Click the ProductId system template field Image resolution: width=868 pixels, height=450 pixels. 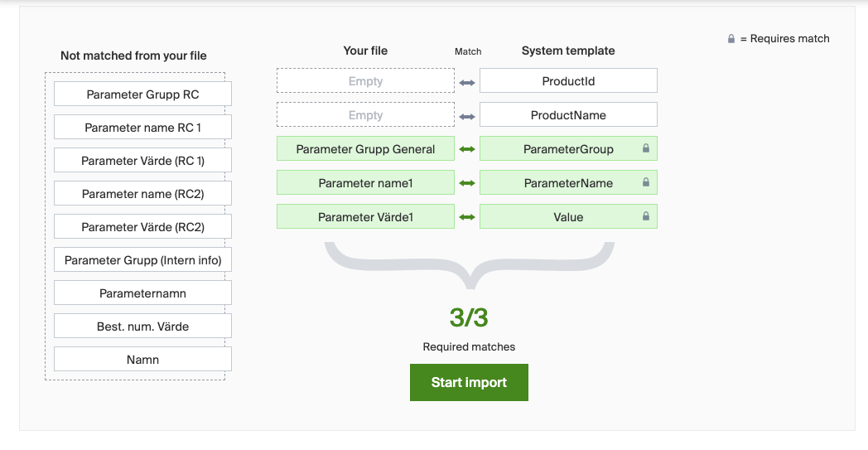[568, 81]
